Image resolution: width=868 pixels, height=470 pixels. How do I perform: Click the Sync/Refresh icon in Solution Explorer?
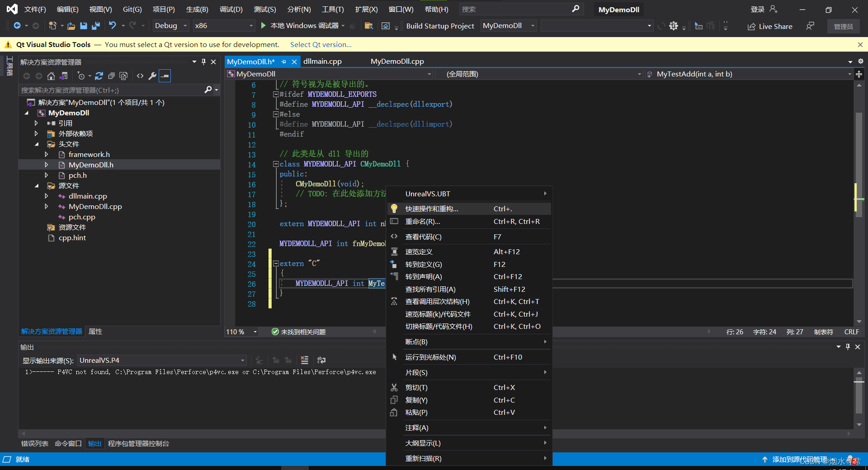point(99,76)
